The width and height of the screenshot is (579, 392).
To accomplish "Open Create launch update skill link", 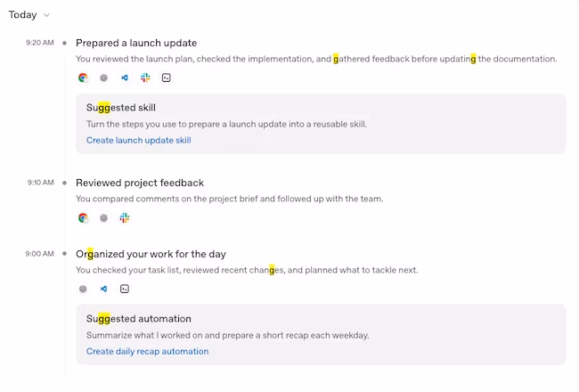I will tap(138, 141).
